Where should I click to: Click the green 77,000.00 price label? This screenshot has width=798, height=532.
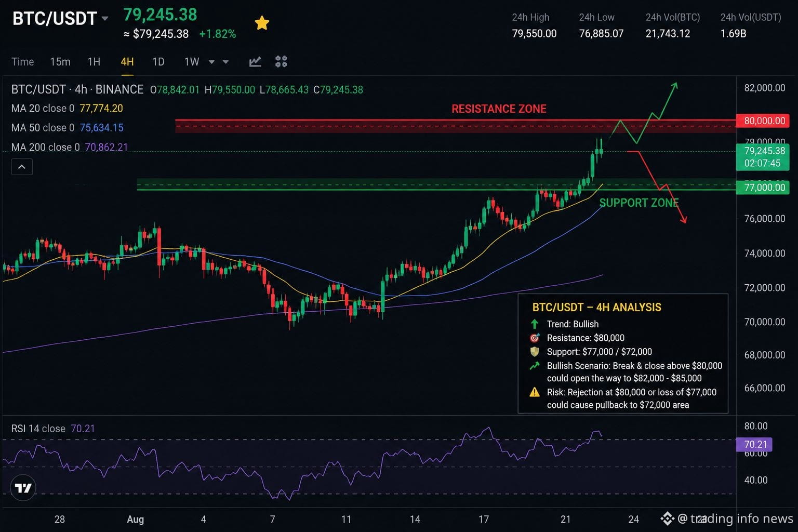coord(764,188)
